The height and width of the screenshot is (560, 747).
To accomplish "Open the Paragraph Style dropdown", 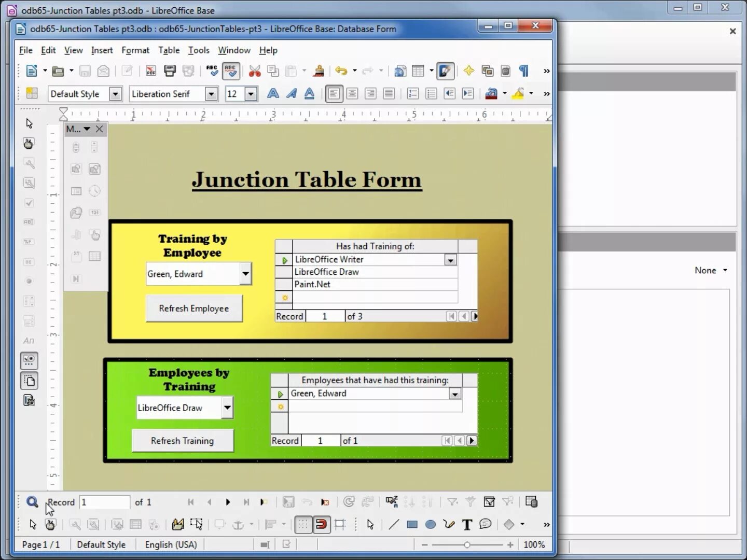I will coord(116,94).
